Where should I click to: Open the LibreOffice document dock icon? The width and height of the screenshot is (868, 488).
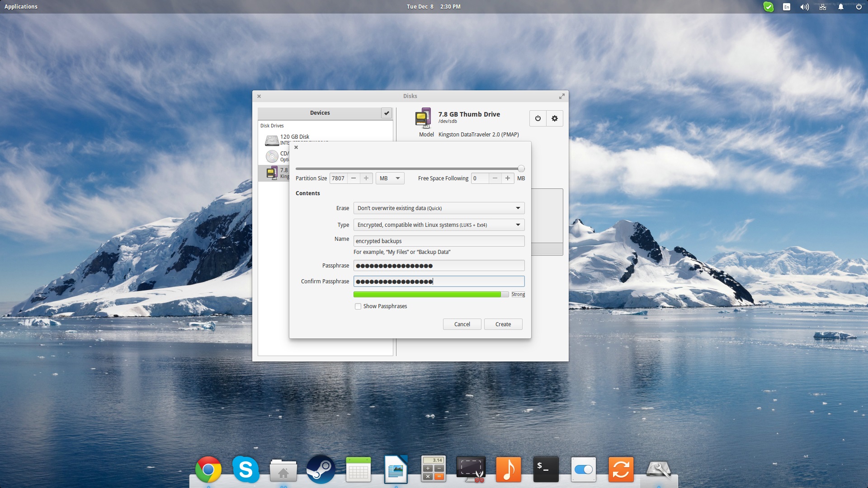point(396,469)
